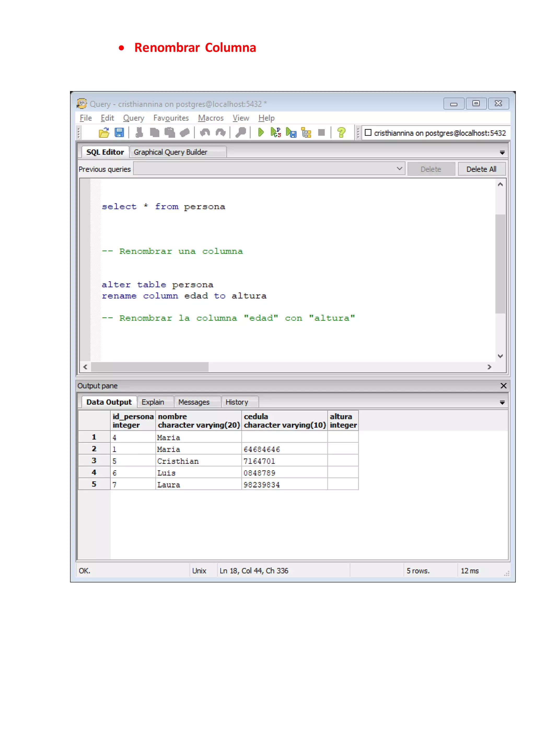Open the output pane tab list drop arrow
Viewport: 535px width, 756px height.
[x=502, y=402]
